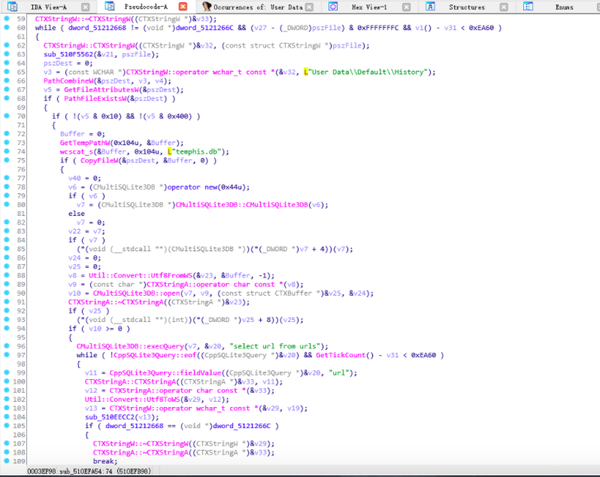Click the Enums tab icon

tap(528, 7)
